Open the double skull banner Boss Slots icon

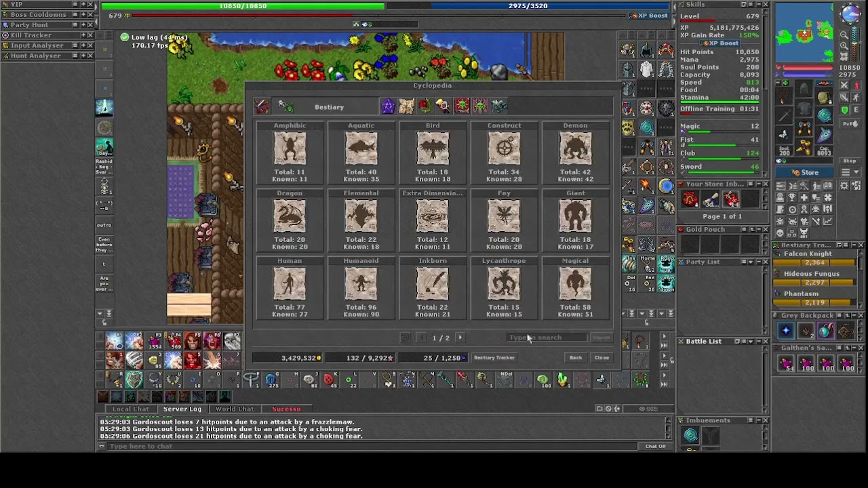click(x=480, y=106)
